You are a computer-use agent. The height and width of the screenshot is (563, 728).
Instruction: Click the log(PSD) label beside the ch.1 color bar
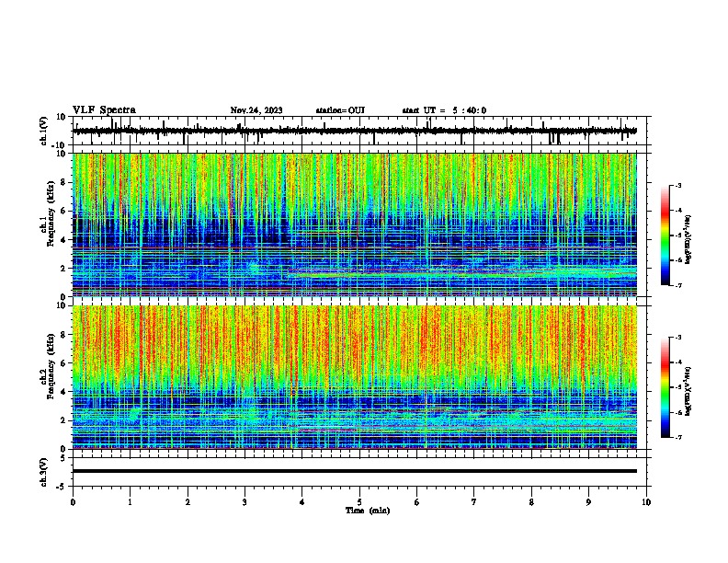(x=688, y=239)
